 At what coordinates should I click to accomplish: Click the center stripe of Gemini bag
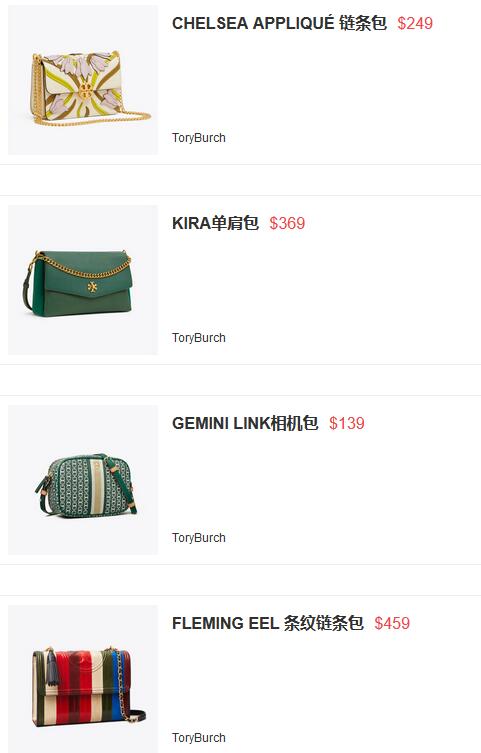(x=96, y=486)
